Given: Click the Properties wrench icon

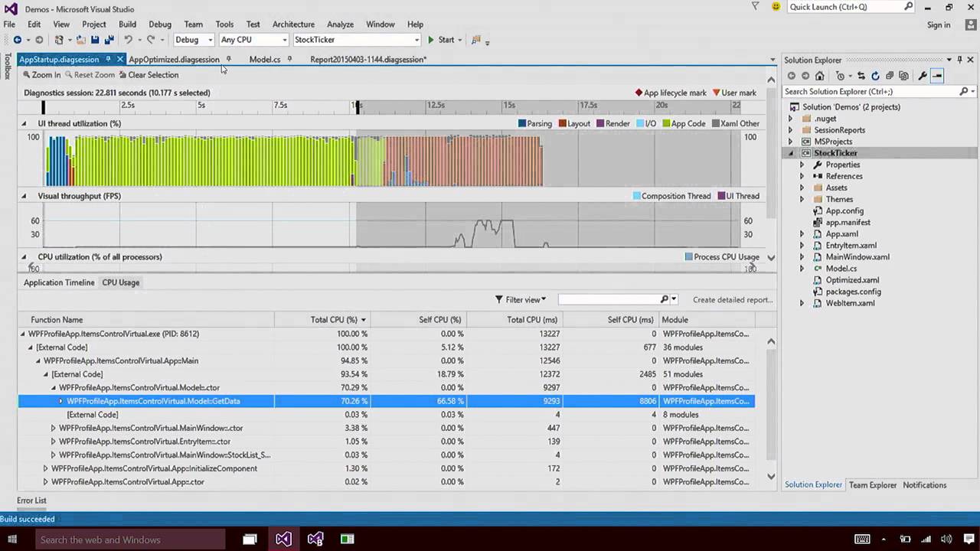Looking at the screenshot, I should (x=923, y=76).
